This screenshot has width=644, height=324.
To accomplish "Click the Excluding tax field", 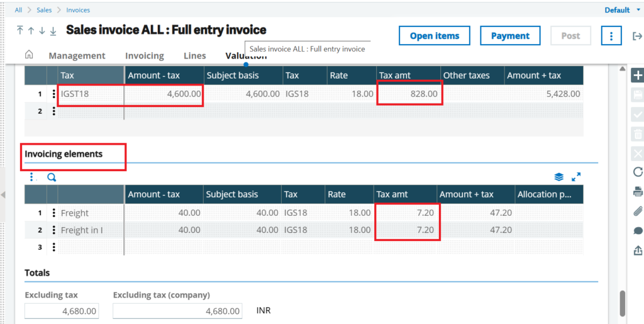I will pyautogui.click(x=62, y=311).
